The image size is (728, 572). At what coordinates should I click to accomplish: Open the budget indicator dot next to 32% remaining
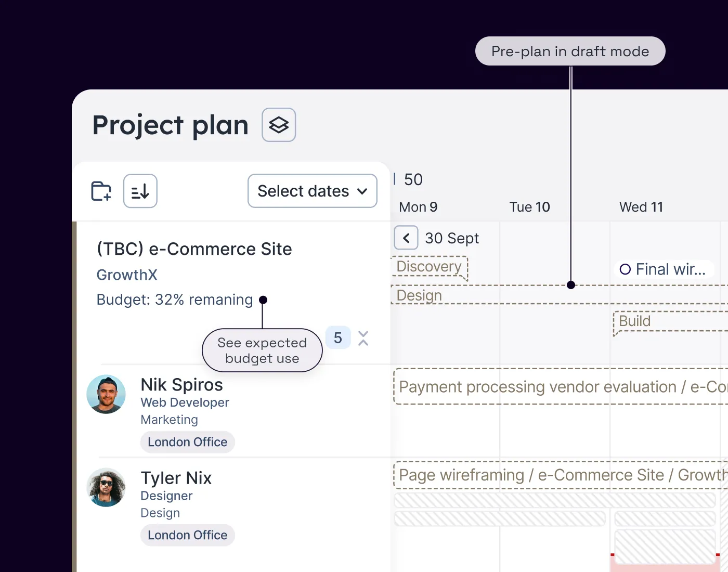pyautogui.click(x=263, y=300)
